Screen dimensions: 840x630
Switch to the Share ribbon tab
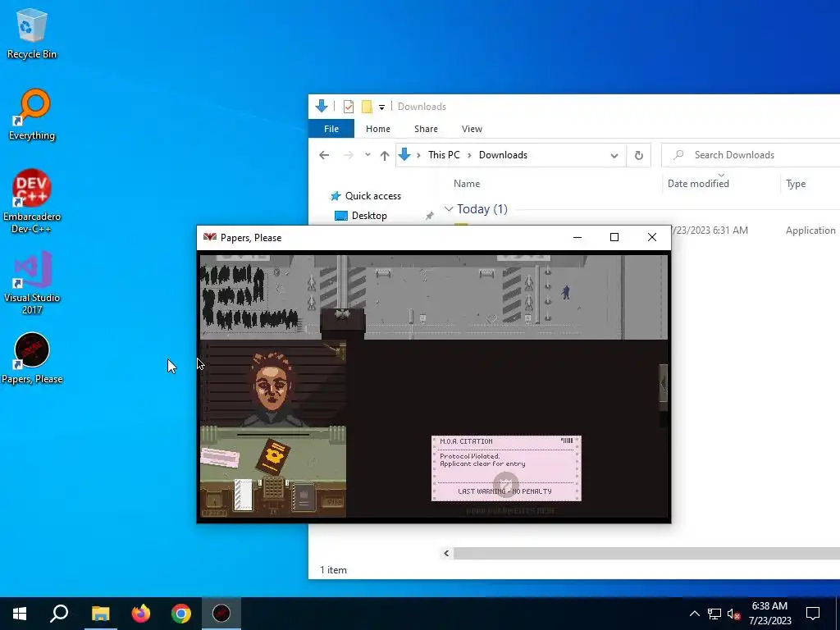(426, 129)
